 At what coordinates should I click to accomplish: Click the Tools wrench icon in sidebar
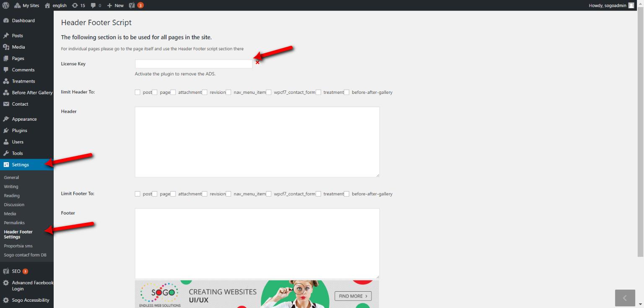tap(6, 153)
